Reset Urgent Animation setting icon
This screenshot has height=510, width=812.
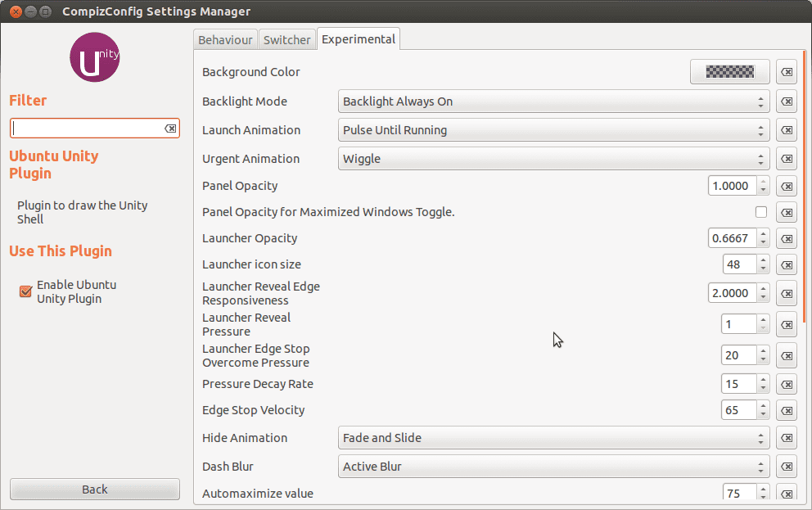coord(786,159)
